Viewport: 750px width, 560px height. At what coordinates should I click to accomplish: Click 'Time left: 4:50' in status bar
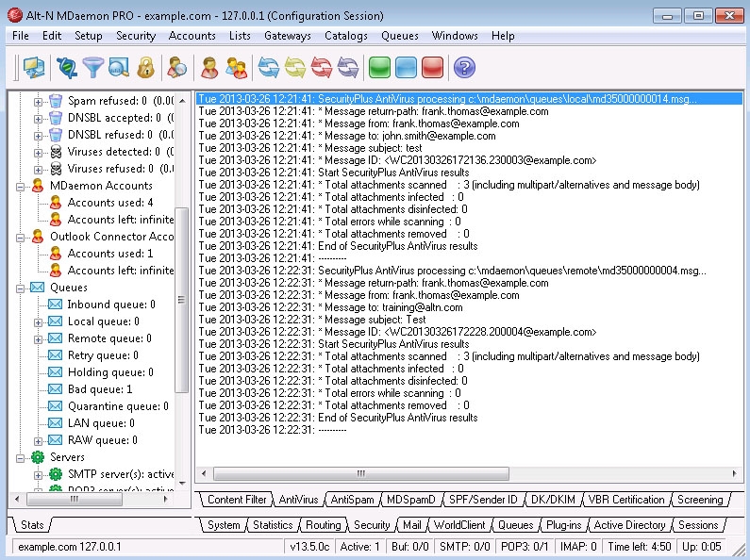pos(639,547)
